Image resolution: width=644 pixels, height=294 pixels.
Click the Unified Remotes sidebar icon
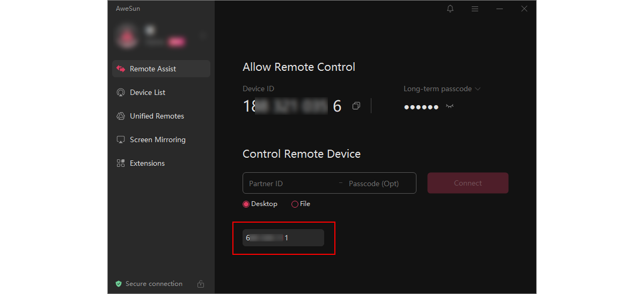pos(121,116)
